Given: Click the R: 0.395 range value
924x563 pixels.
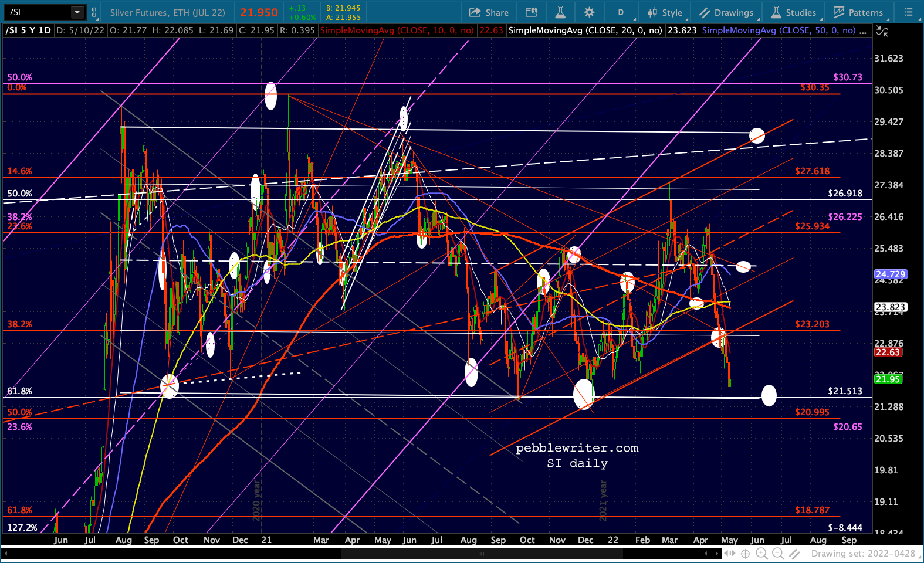Looking at the screenshot, I should pos(297,30).
